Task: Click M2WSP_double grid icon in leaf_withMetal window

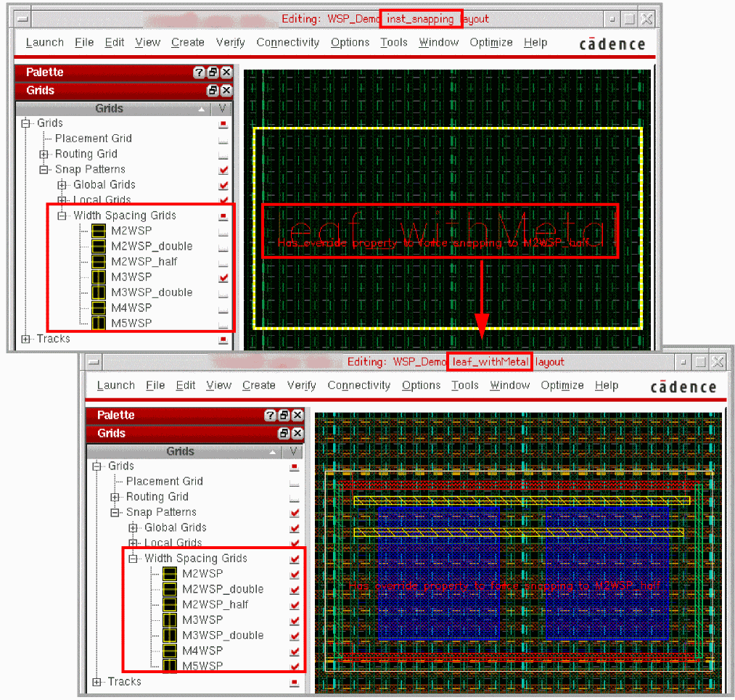Action: click(170, 589)
